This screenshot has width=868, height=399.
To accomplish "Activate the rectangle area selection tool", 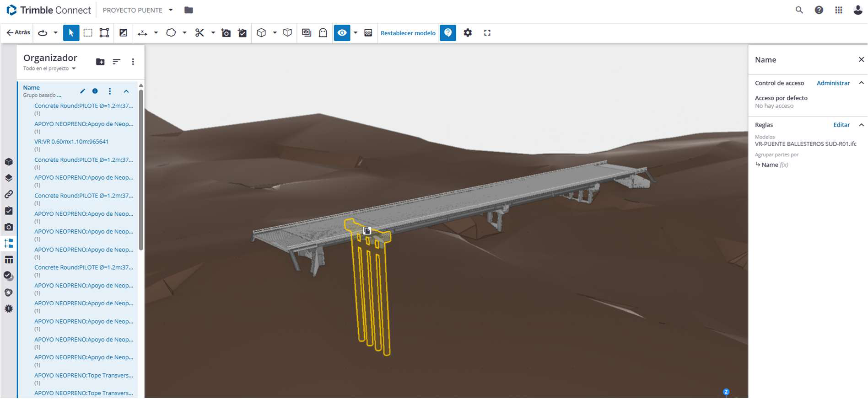I will coord(88,33).
